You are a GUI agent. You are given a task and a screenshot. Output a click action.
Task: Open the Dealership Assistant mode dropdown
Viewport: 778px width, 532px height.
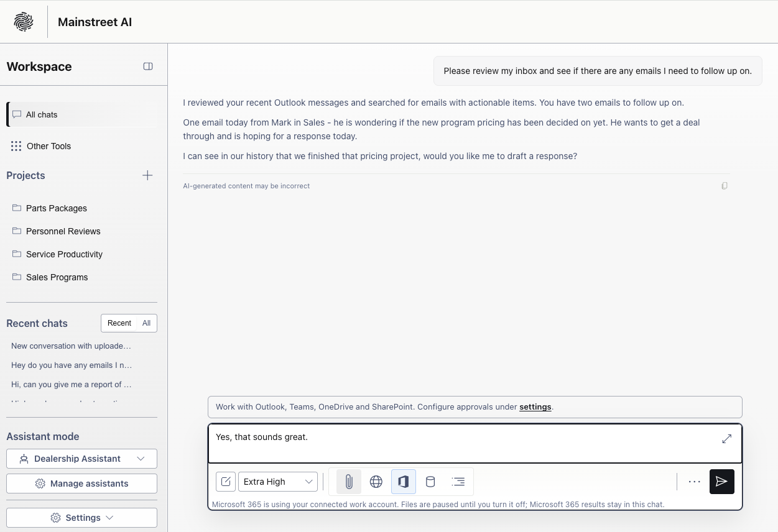coord(81,459)
